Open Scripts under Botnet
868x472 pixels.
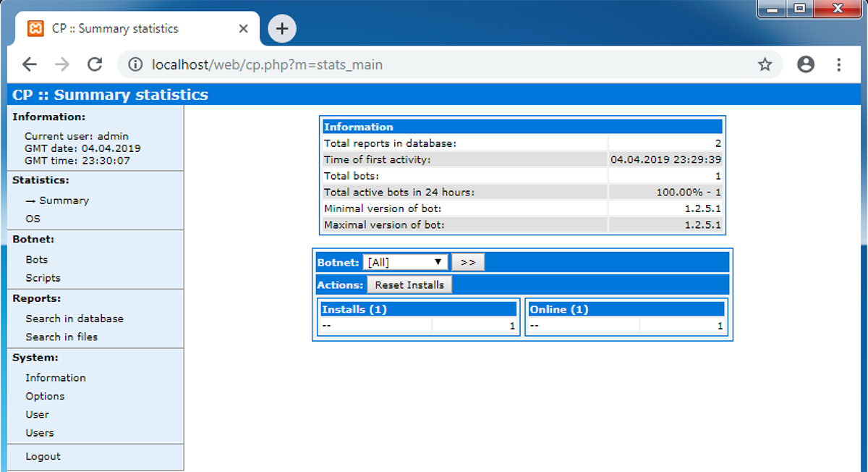tap(43, 278)
